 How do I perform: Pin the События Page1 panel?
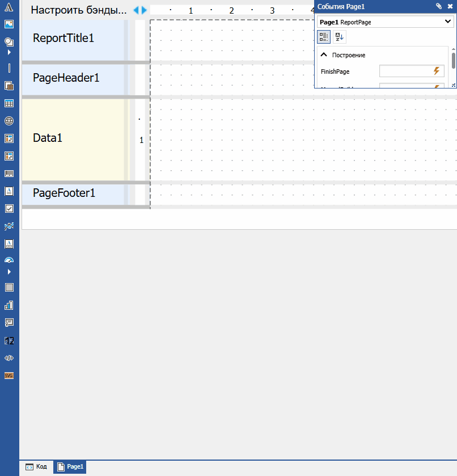coord(438,6)
